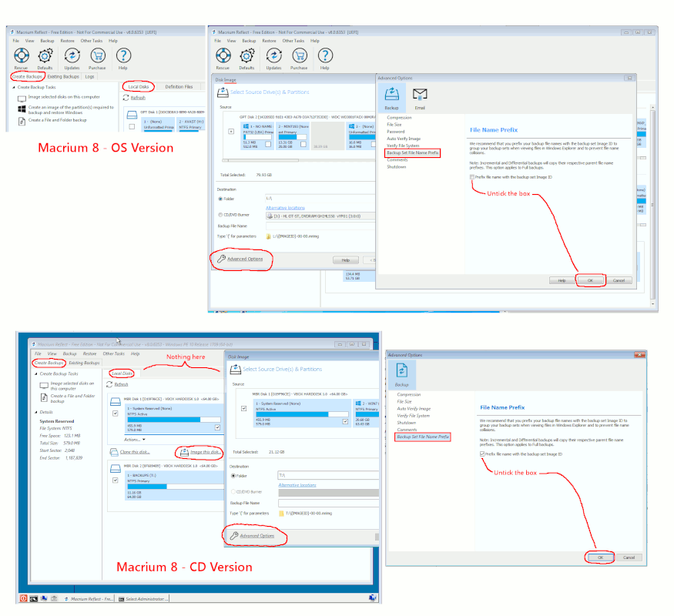Switch to Logs tab in top-left window
Viewport: 674px width, 616px height.
coord(89,76)
